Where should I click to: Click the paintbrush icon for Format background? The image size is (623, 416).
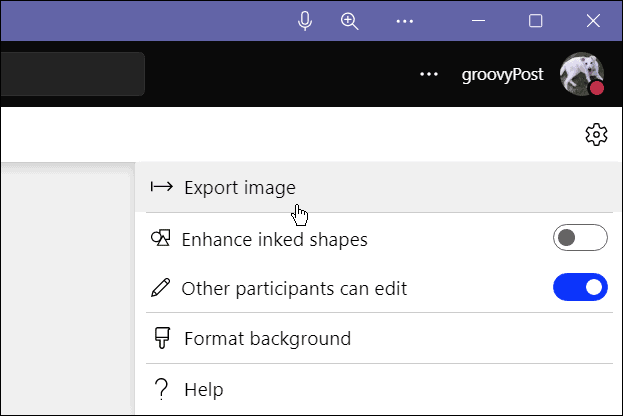point(160,338)
